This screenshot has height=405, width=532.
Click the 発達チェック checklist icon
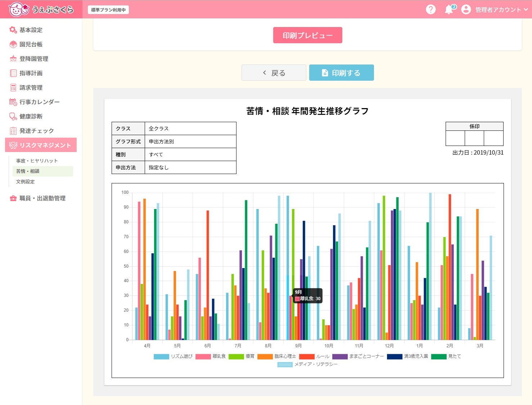coord(13,131)
